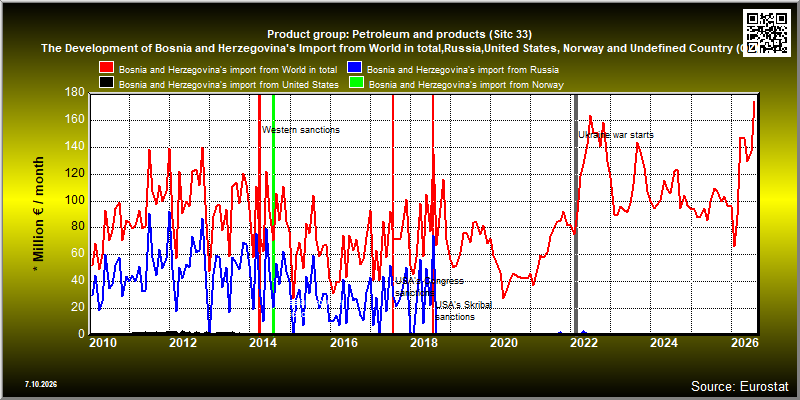The image size is (800, 400).
Task: Click the blue Russia legend swatch
Action: click(x=355, y=68)
